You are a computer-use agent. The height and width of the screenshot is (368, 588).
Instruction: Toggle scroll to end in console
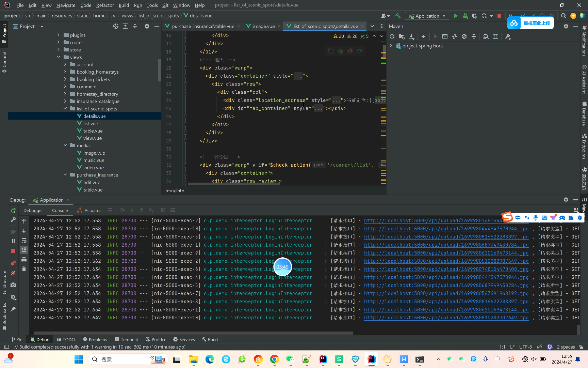(24, 250)
